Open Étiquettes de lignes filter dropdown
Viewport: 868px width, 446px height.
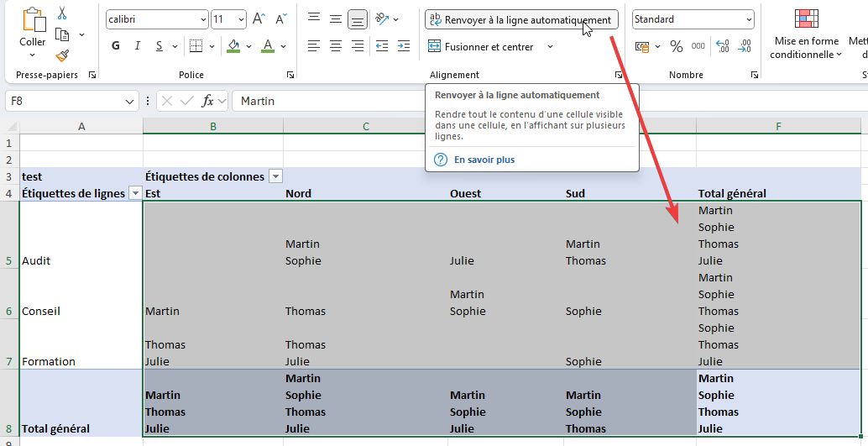coord(134,193)
